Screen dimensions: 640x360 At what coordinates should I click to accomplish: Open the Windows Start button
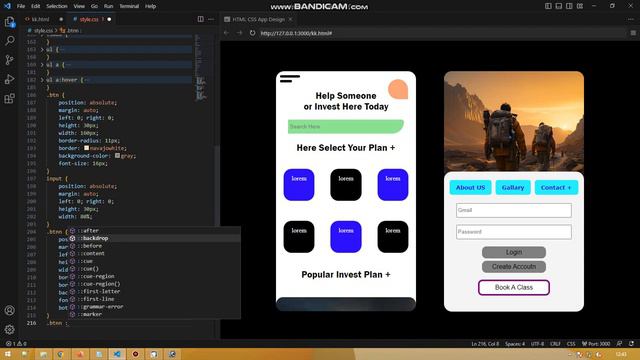point(7,354)
